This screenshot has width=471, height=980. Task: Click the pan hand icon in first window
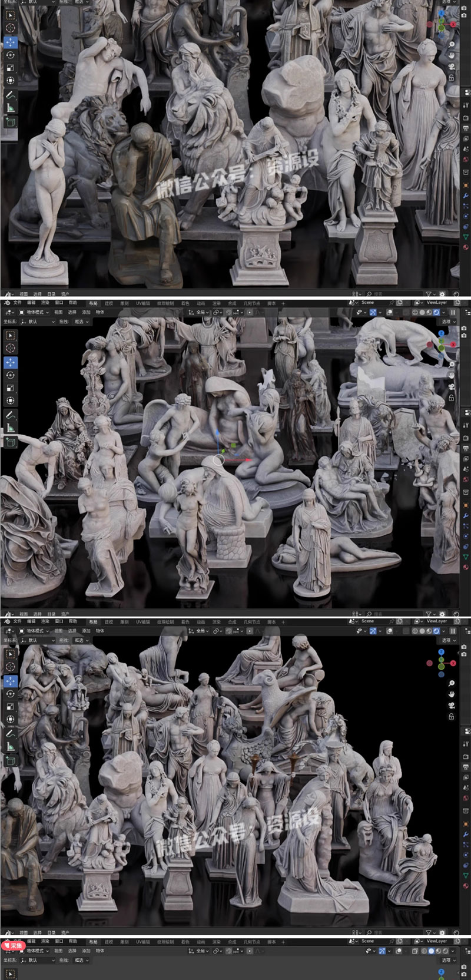click(452, 56)
